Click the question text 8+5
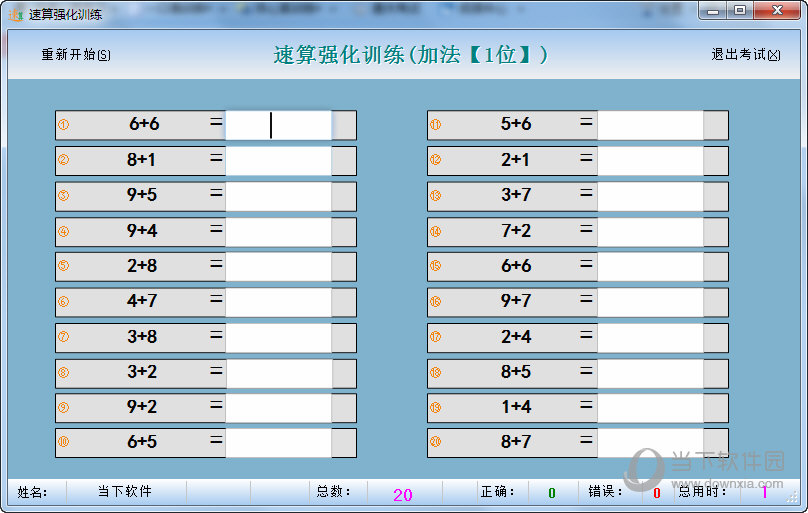808x513 pixels. coord(516,372)
